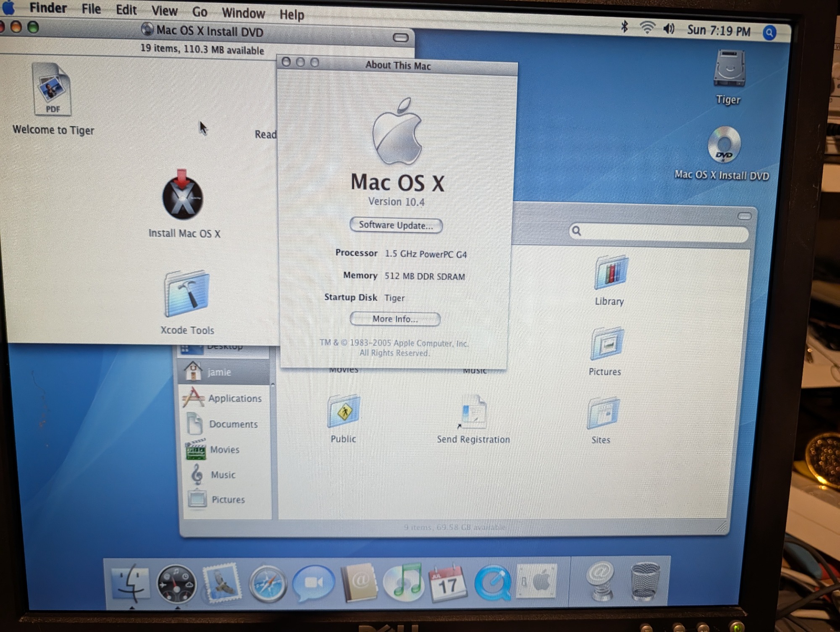Open Dashboard from the Dock
The image size is (840, 632).
tap(176, 584)
